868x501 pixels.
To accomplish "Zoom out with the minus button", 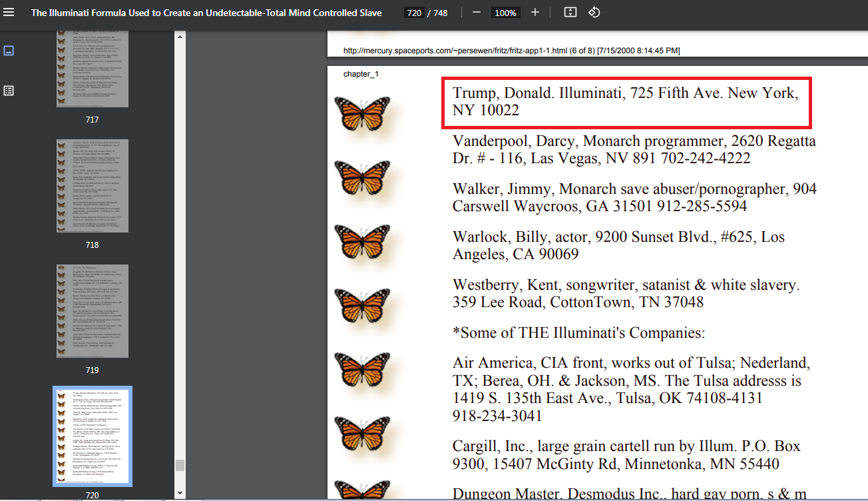I will [x=476, y=13].
